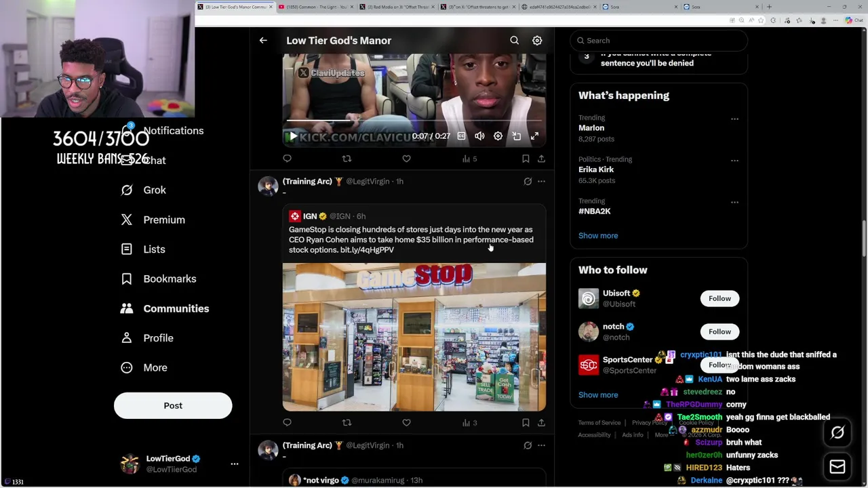Open Premium from the sidebar

[x=153, y=220]
